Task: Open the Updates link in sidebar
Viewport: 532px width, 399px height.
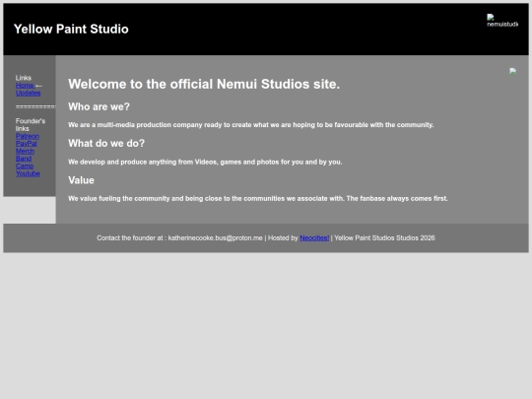Action: [29, 93]
